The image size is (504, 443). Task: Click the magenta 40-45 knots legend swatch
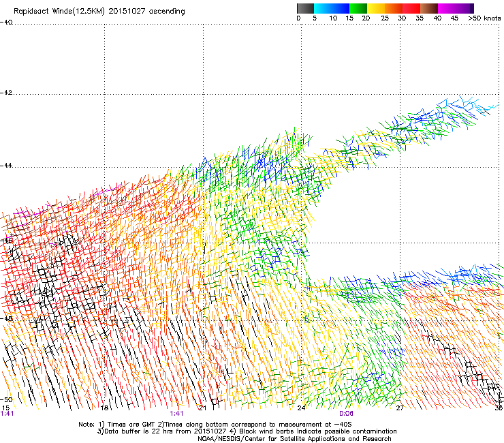click(x=447, y=8)
